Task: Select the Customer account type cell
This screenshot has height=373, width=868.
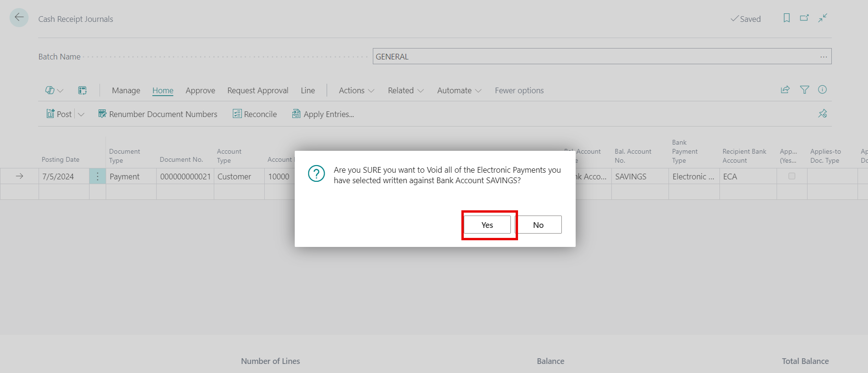Action: 239,176
